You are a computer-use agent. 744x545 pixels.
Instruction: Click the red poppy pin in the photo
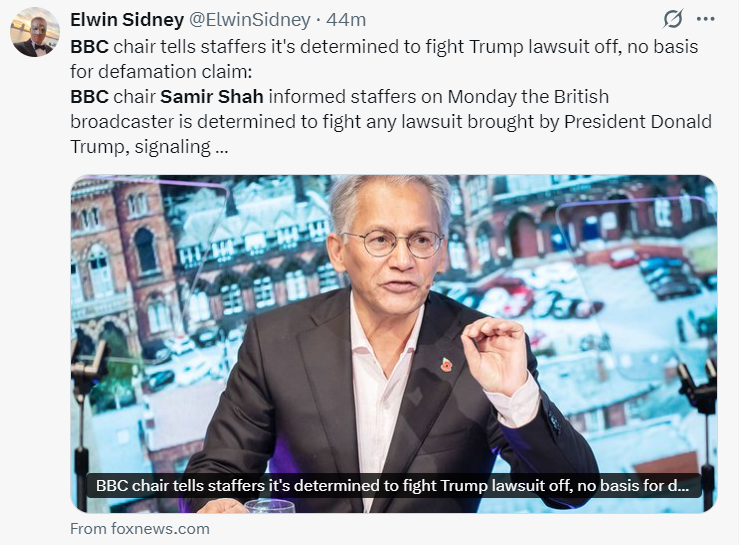[x=446, y=365]
